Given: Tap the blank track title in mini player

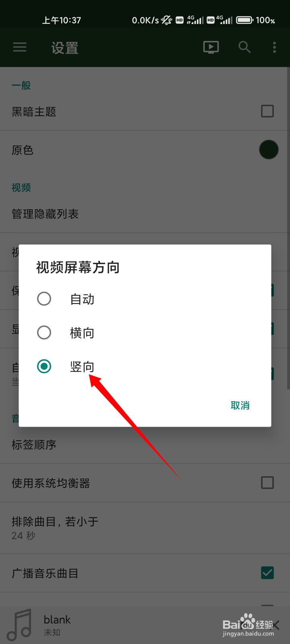Looking at the screenshot, I should coord(57,619).
